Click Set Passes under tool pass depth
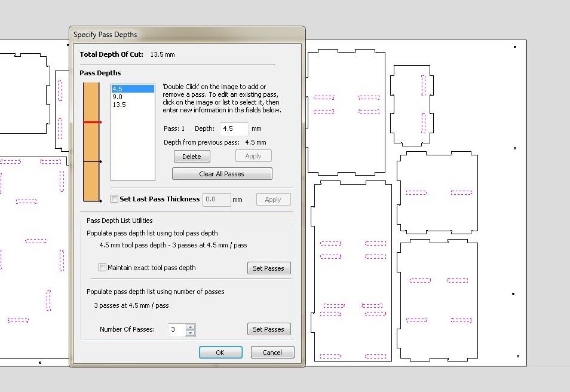The height and width of the screenshot is (392, 570). [269, 268]
